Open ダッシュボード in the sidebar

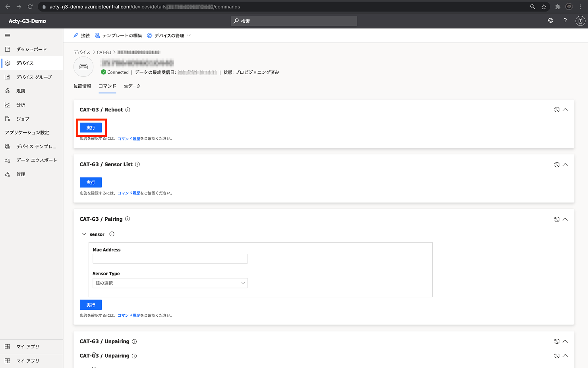pyautogui.click(x=31, y=49)
